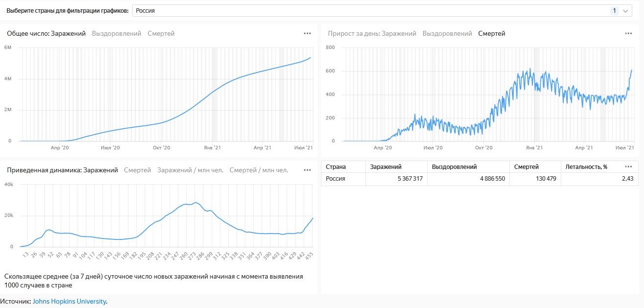Click the Россия country selection field
644x308 pixels.
[343, 11]
